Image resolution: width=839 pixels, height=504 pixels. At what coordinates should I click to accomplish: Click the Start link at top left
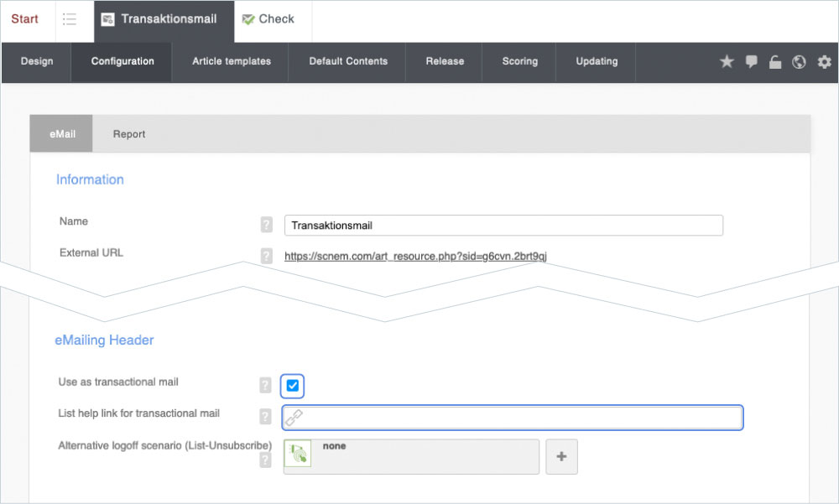[25, 19]
